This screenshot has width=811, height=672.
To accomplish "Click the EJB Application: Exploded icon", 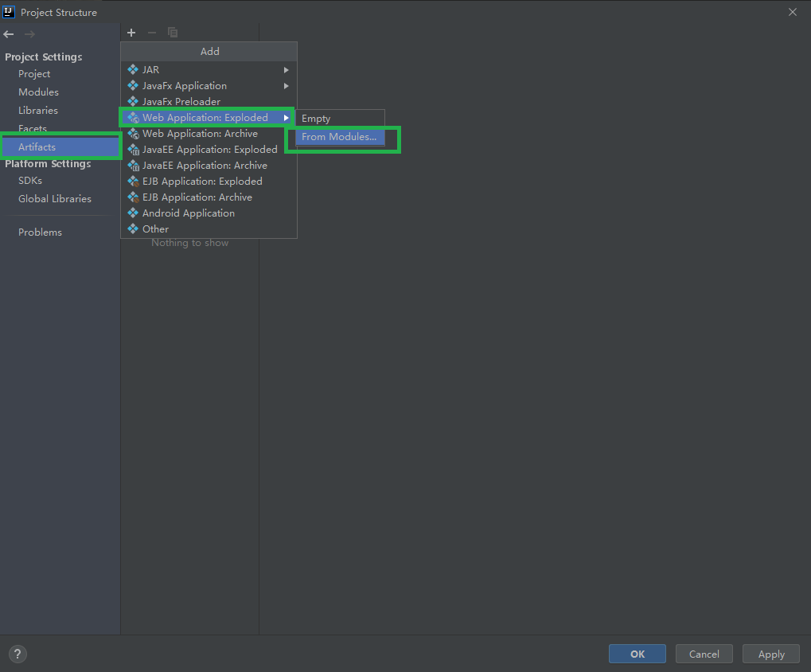I will (x=134, y=181).
